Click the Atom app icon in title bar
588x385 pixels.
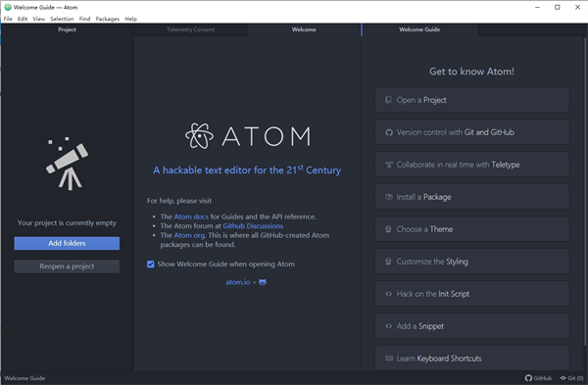tap(8, 7)
